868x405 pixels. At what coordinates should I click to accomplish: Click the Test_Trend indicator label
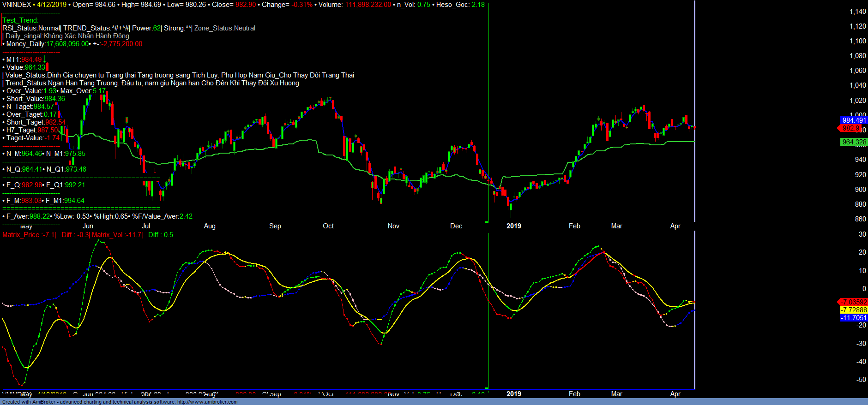[x=20, y=20]
